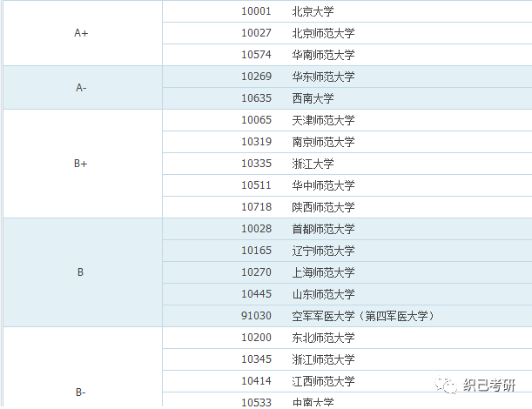Screen dimensions: 532x409
Task: Select school code 10165
Action: (x=256, y=251)
